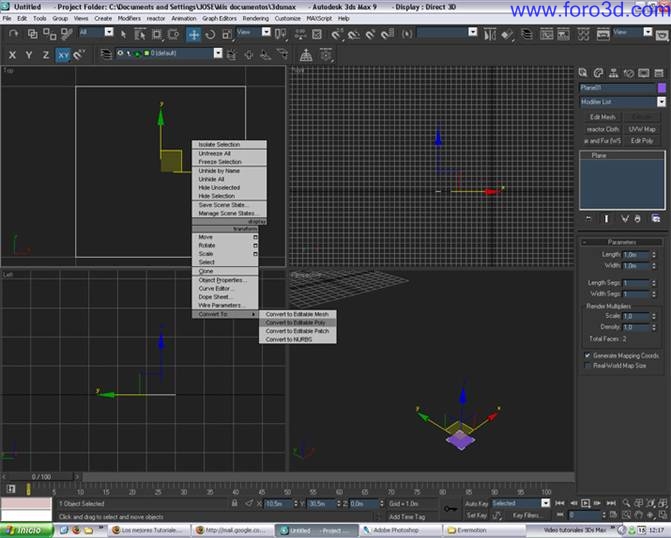The width and height of the screenshot is (671, 538).
Task: Click the Length value field
Action: [636, 255]
